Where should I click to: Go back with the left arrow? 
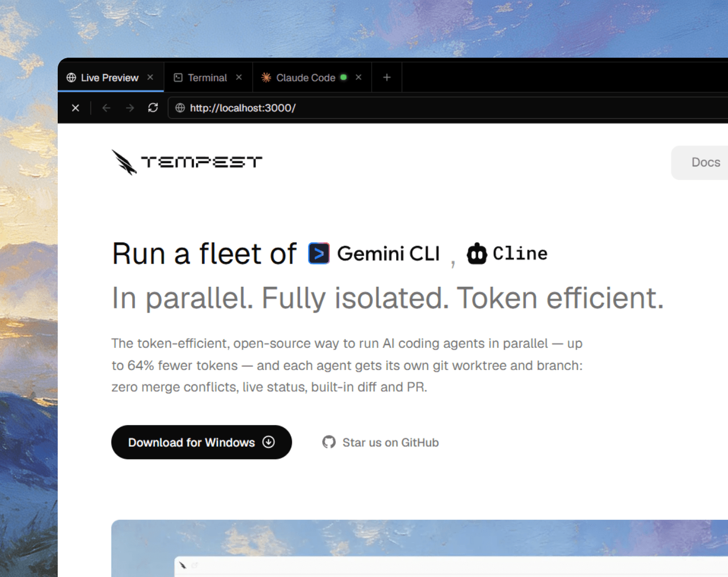click(107, 108)
